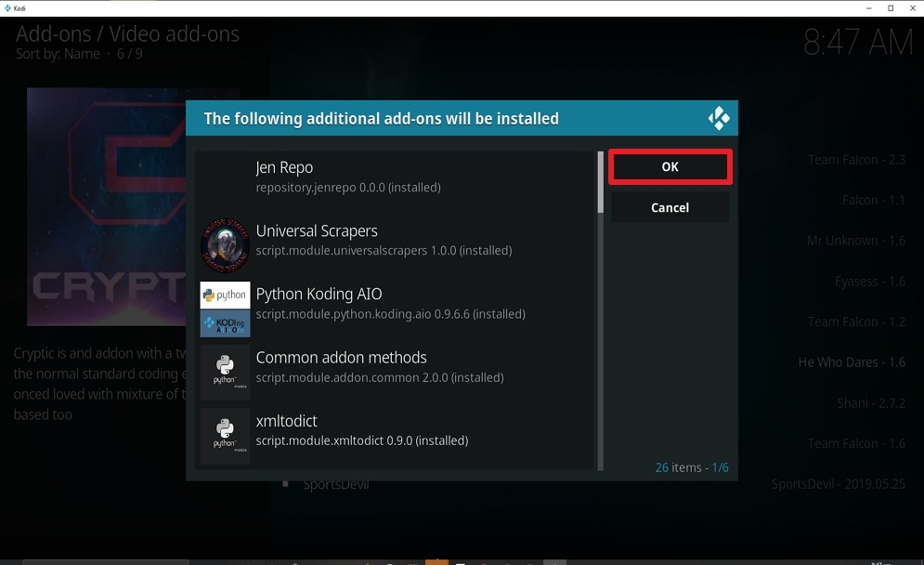Click Common addon methods python icon

click(x=225, y=372)
